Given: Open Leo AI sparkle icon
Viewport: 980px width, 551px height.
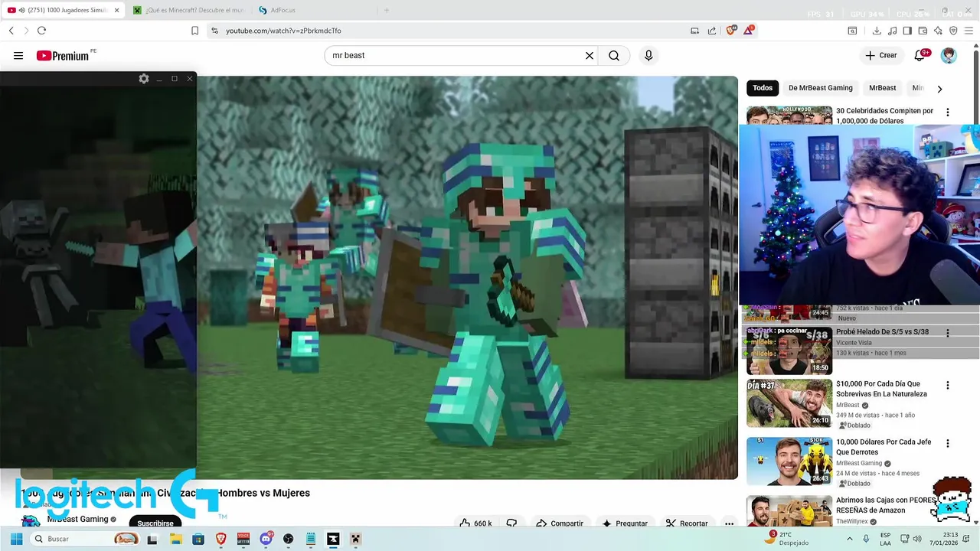Looking at the screenshot, I should tap(938, 31).
